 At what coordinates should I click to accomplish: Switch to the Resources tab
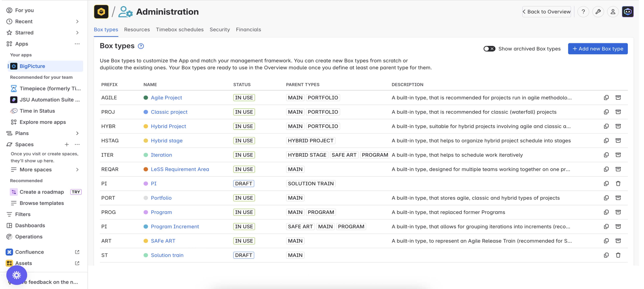coord(137,30)
